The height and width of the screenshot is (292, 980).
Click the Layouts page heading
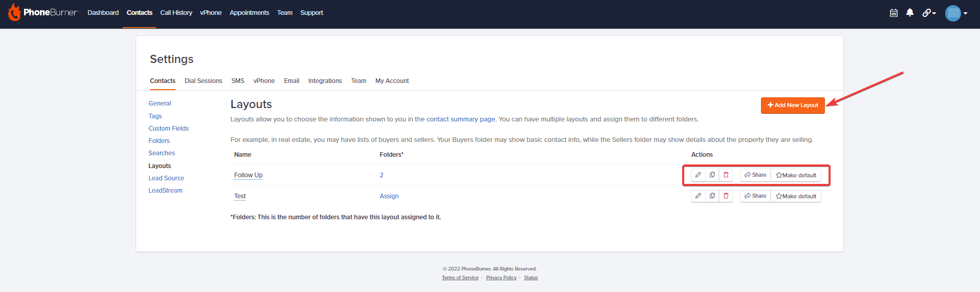[x=251, y=105]
